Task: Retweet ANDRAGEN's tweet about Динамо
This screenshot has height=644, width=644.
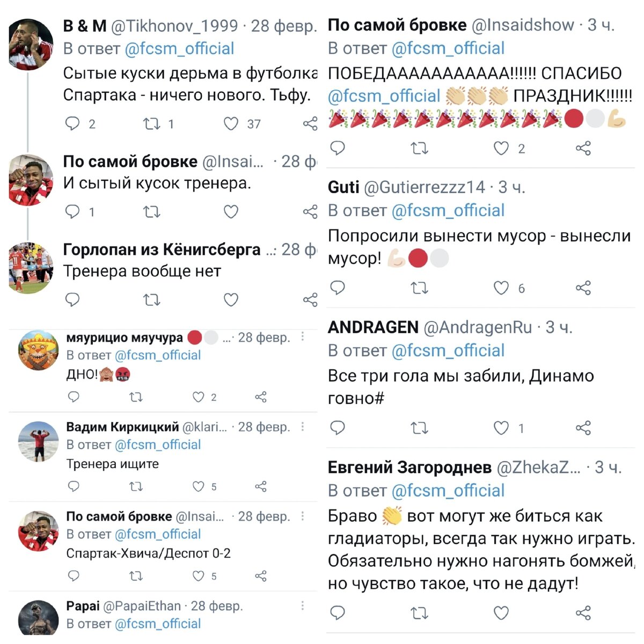Action: pos(420,428)
